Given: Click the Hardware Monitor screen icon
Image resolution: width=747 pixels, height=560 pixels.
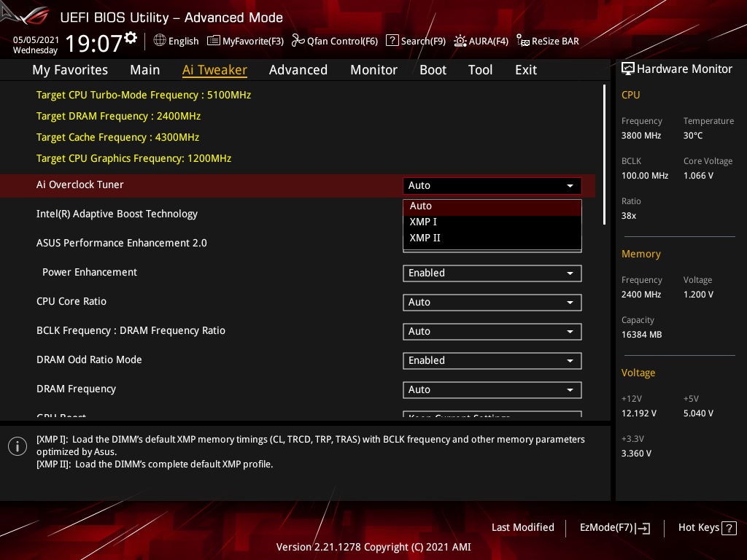Looking at the screenshot, I should coord(628,69).
